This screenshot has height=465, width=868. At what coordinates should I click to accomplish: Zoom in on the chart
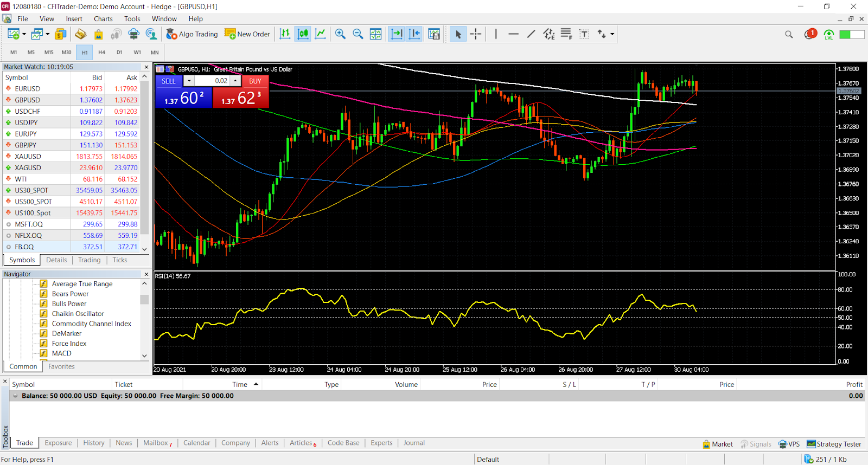[x=340, y=34]
